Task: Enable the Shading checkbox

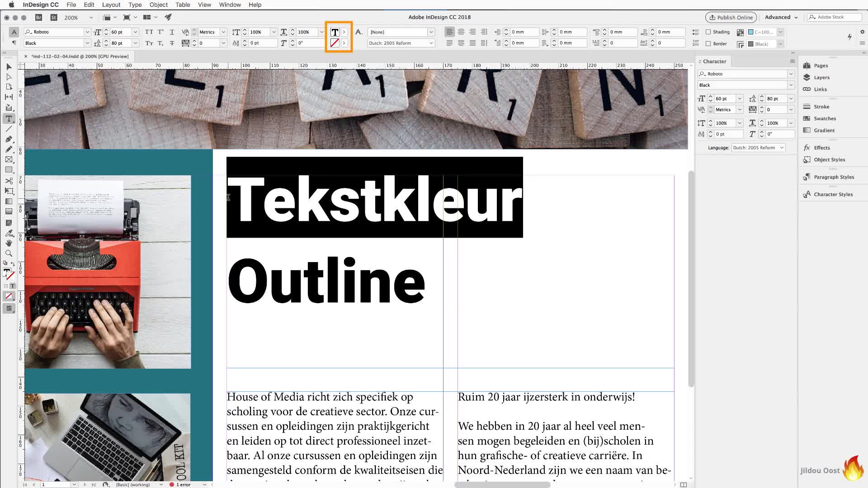Action: 708,32
